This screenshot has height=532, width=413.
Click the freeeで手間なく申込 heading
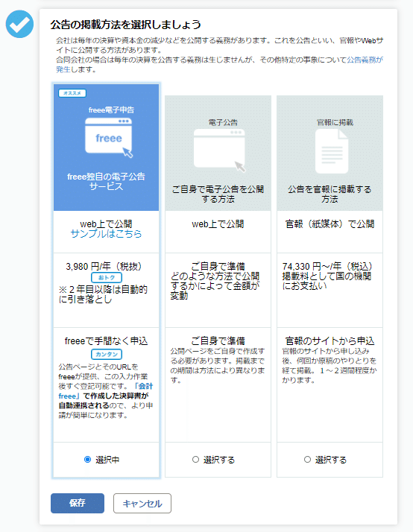coord(106,341)
